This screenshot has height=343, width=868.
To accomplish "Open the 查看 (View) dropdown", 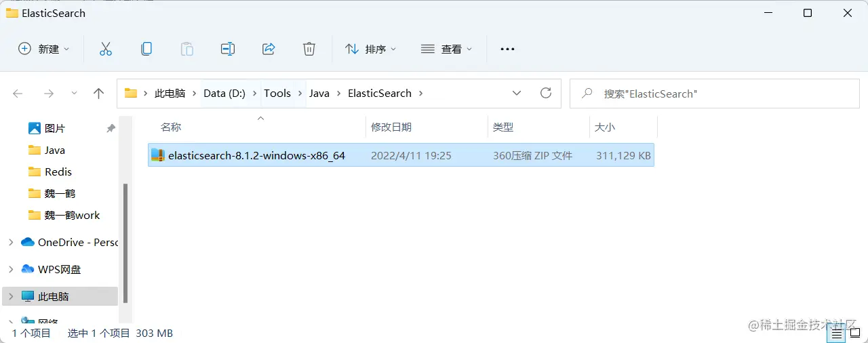I will [x=446, y=49].
